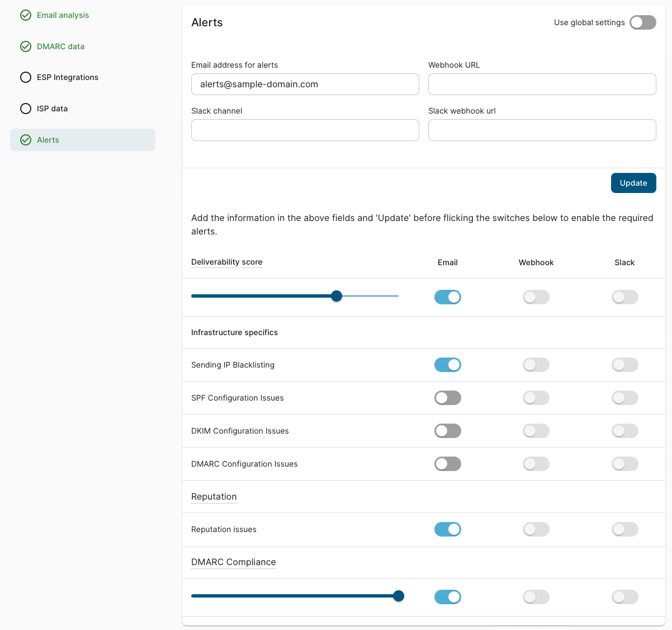Click the Alerts green check icon
This screenshot has height=630, width=672.
26,140
